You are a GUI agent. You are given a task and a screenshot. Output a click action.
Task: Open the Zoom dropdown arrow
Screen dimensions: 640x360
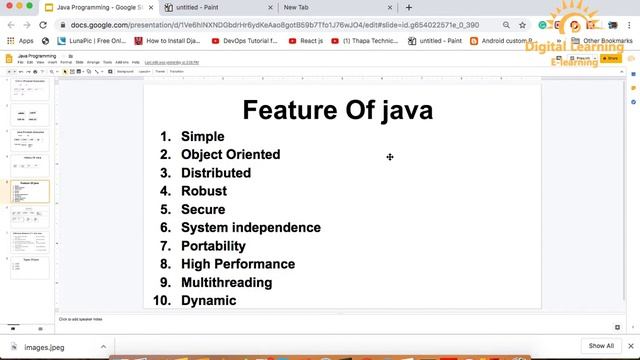57,72
